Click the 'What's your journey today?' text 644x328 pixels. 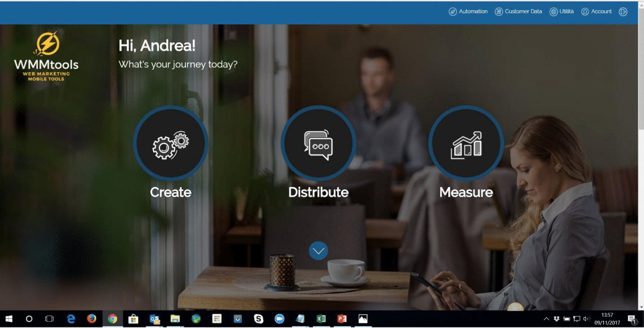178,64
